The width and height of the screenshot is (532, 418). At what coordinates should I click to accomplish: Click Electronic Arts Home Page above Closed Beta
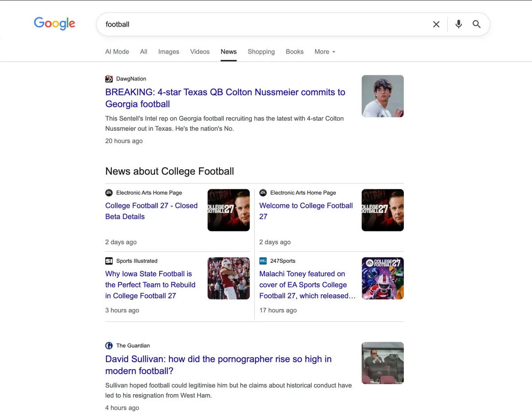[x=149, y=193]
